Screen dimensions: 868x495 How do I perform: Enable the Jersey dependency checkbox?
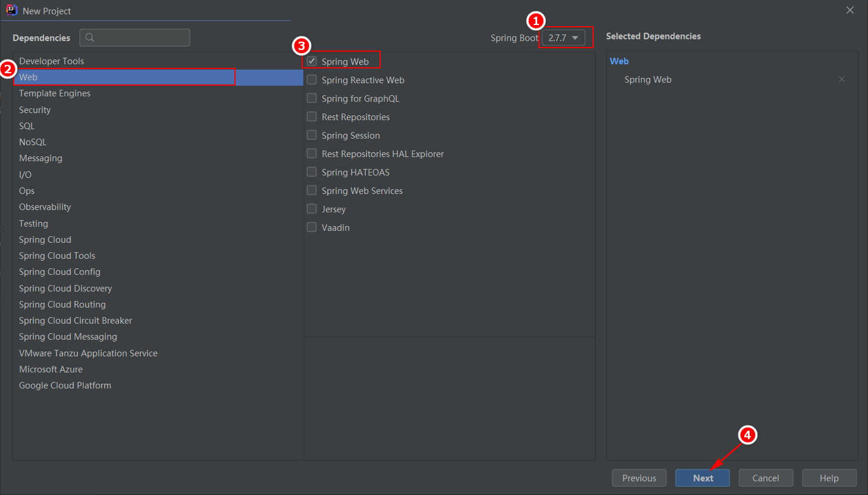[312, 209]
